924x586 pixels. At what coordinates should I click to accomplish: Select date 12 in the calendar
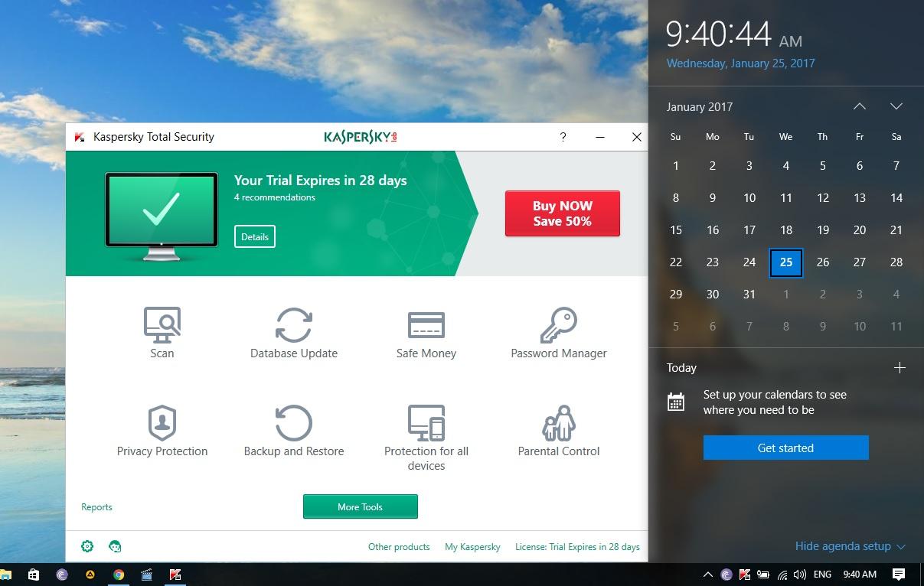point(823,198)
